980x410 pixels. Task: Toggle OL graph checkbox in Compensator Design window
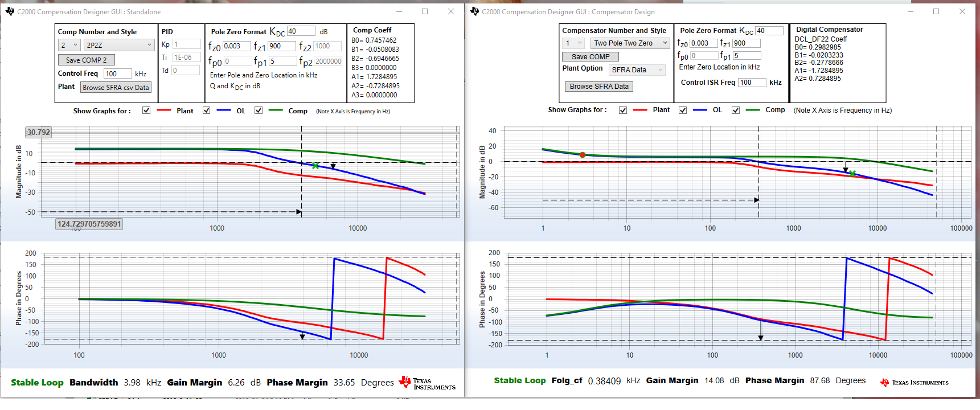click(683, 110)
